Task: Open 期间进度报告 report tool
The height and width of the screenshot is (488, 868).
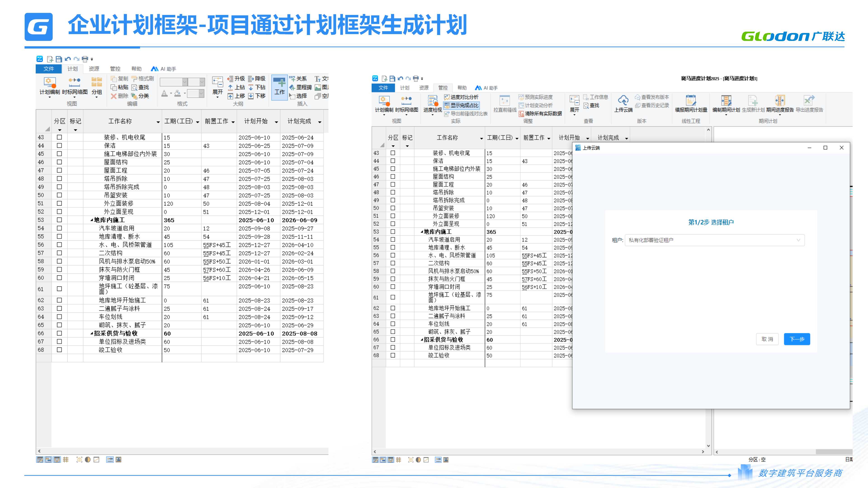Action: pyautogui.click(x=780, y=101)
